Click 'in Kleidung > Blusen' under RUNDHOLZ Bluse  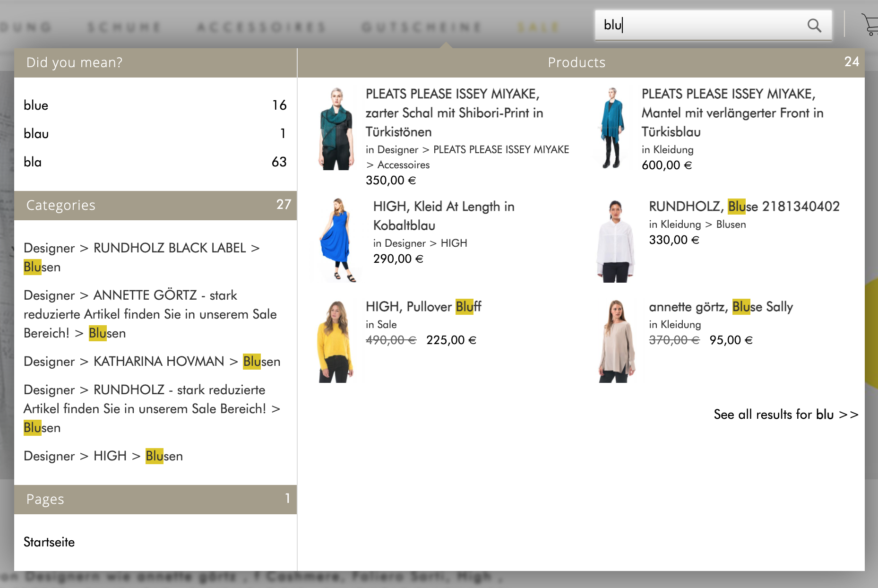(697, 224)
